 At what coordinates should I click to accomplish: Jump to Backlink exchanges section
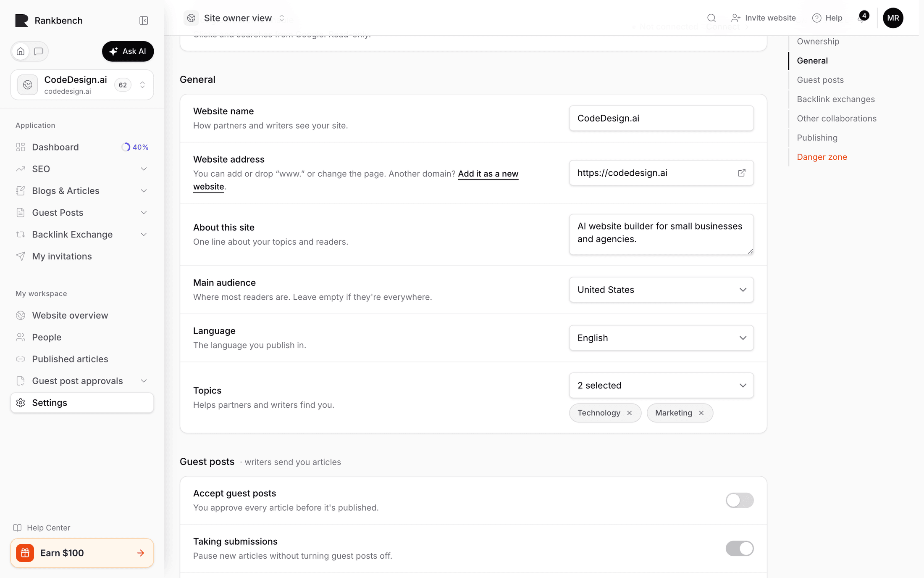point(835,99)
